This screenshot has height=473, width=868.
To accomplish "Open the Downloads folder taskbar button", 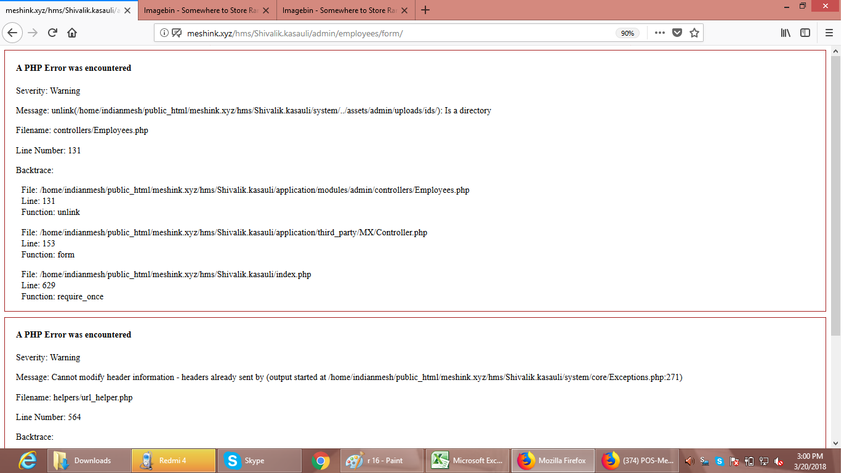I will [x=89, y=461].
